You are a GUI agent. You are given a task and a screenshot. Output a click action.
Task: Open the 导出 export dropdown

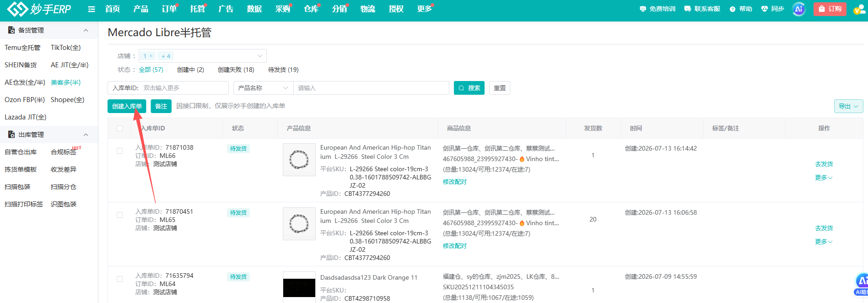point(848,106)
